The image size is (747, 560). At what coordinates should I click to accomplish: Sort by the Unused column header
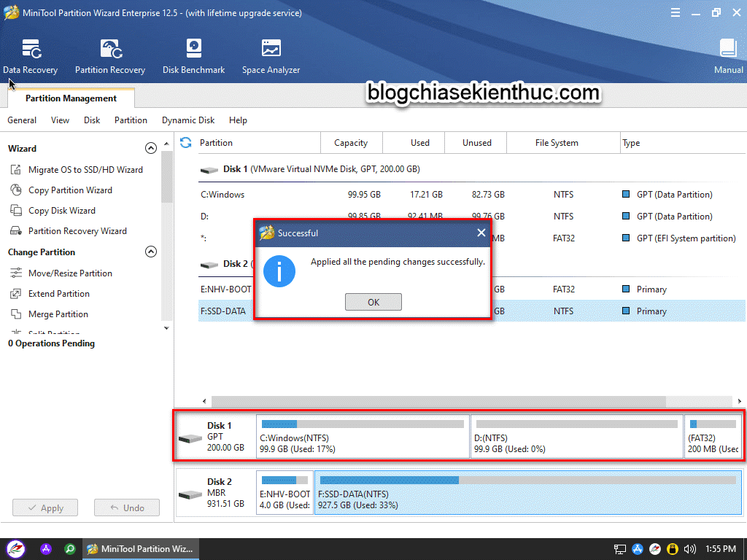[x=477, y=143]
